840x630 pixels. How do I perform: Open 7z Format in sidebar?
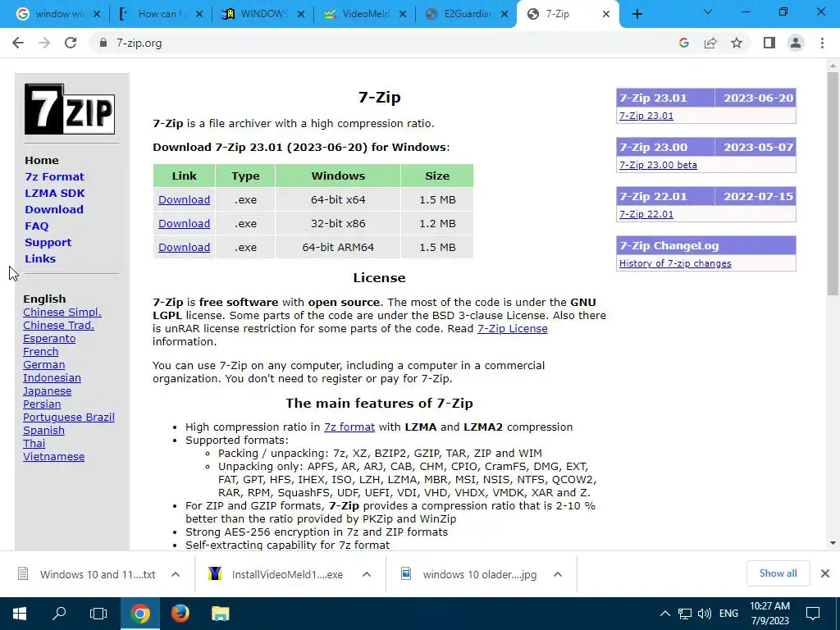pyautogui.click(x=54, y=177)
